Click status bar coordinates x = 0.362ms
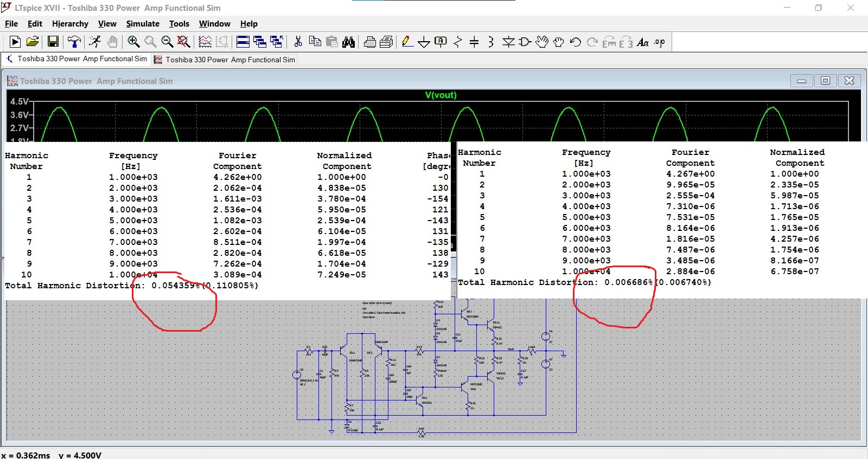 pos(25,455)
